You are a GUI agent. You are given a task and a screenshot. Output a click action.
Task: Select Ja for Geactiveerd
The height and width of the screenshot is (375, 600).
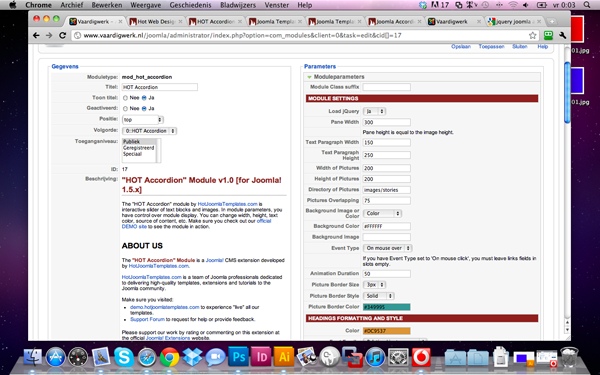(144, 109)
